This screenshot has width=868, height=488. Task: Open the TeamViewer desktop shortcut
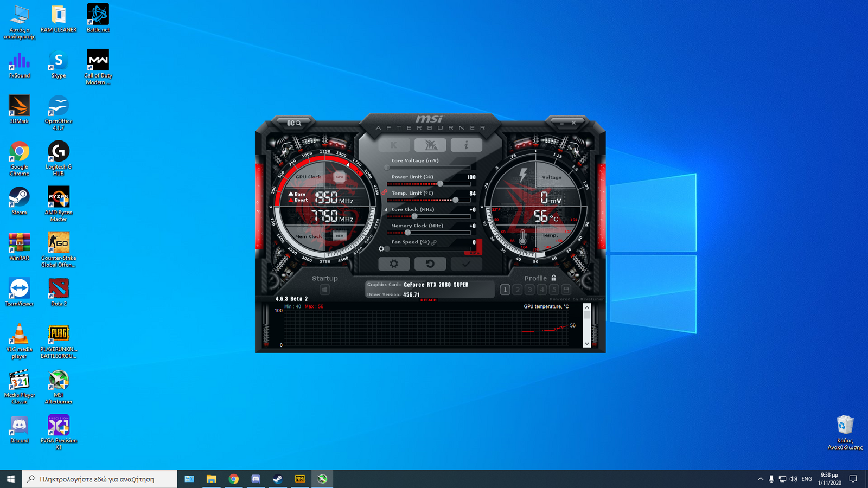pyautogui.click(x=20, y=292)
